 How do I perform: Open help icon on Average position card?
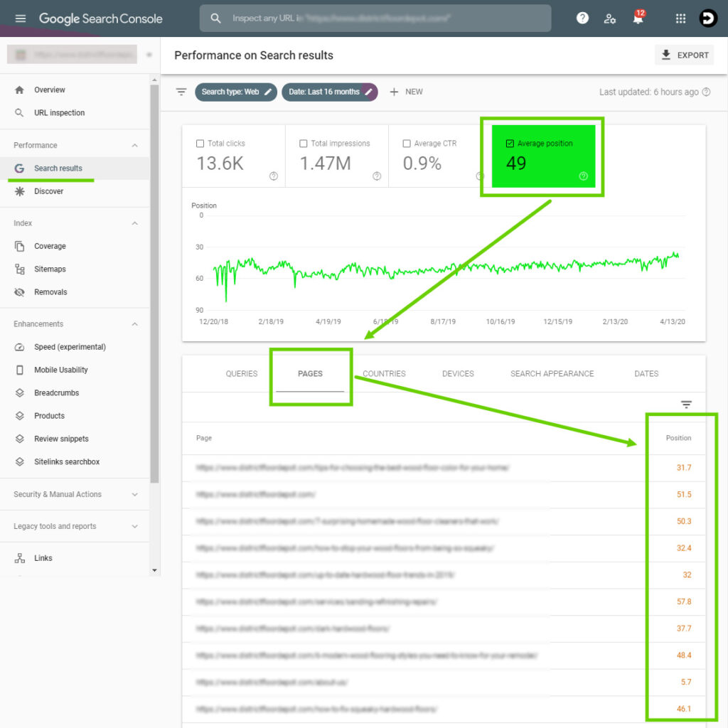583,176
